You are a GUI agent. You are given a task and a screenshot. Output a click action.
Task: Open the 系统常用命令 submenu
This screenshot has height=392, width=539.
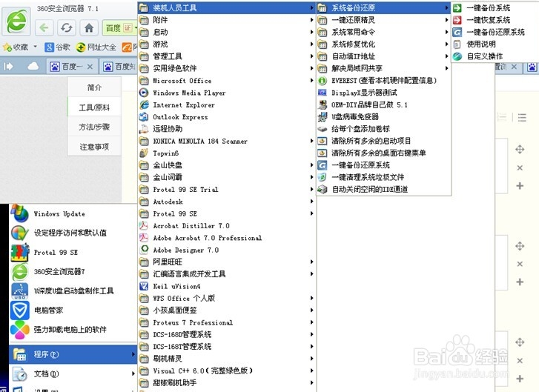pos(383,32)
